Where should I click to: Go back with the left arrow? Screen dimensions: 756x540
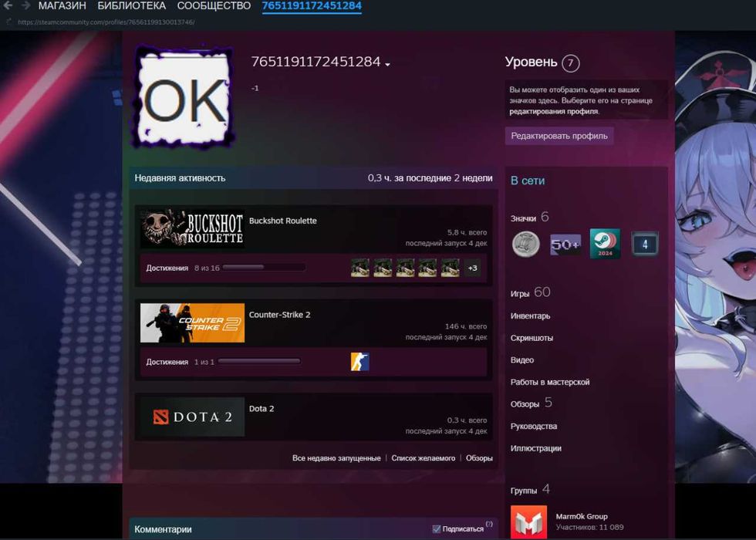click(8, 5)
